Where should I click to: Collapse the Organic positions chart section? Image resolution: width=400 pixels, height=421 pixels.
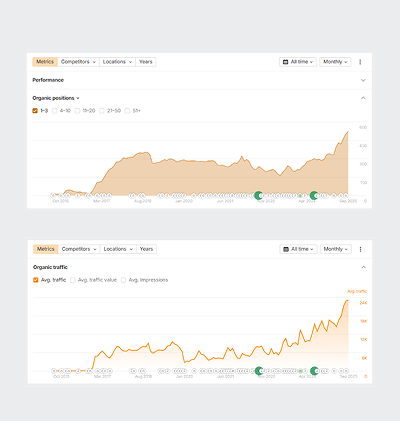363,98
